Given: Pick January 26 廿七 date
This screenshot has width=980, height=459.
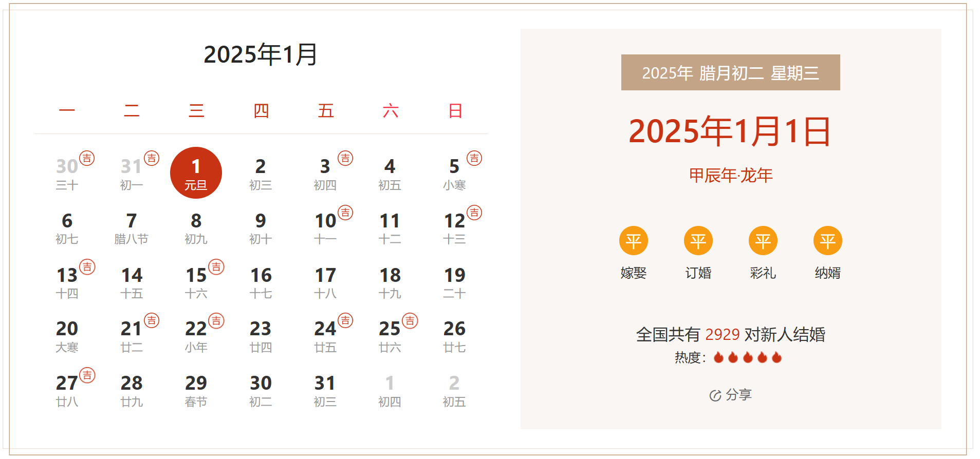Looking at the screenshot, I should 454,337.
